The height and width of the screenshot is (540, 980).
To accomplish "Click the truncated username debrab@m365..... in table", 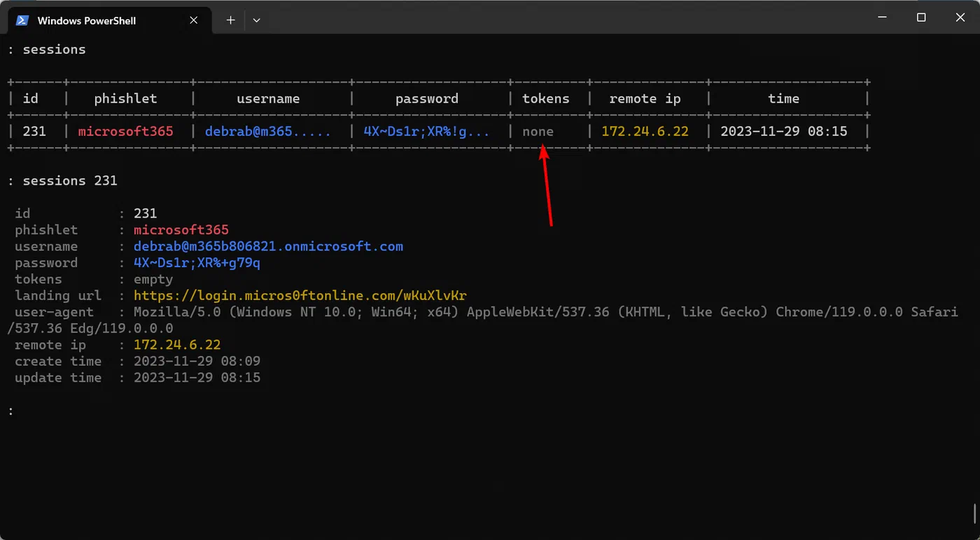I will coord(268,132).
